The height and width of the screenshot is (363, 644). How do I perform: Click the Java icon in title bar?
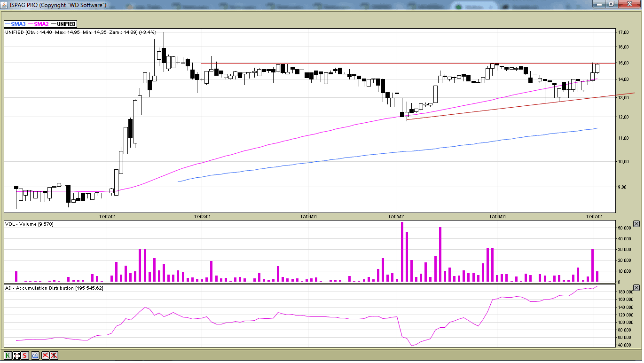click(x=5, y=4)
